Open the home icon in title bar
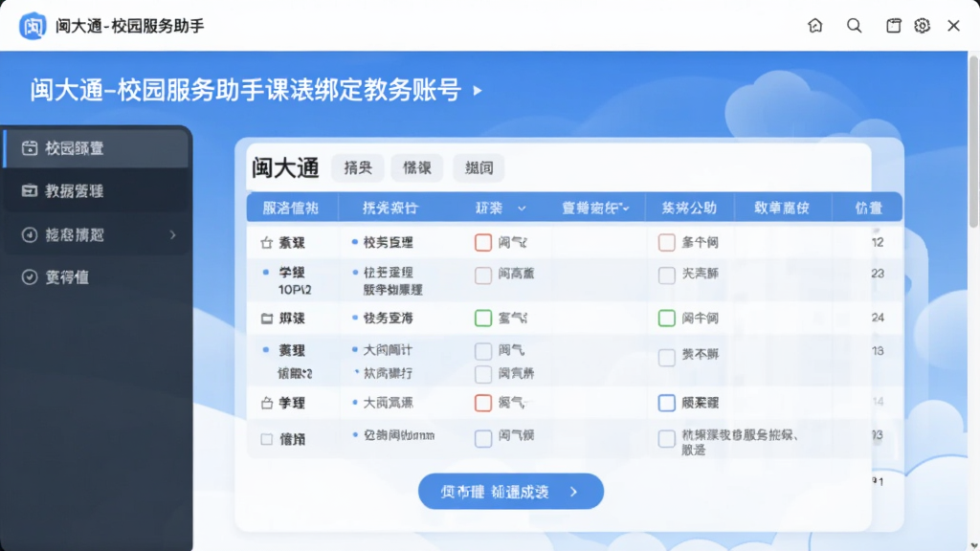Screen dimensions: 980x551 [x=815, y=26]
